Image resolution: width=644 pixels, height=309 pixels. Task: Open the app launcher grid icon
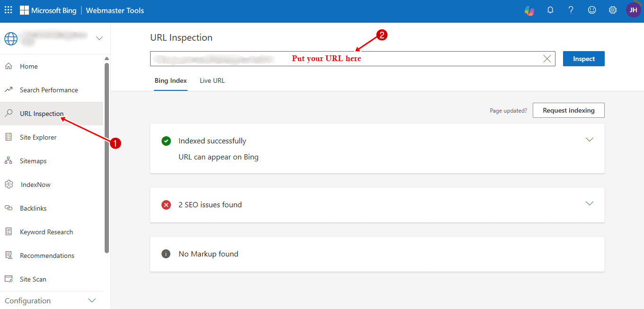[x=9, y=10]
